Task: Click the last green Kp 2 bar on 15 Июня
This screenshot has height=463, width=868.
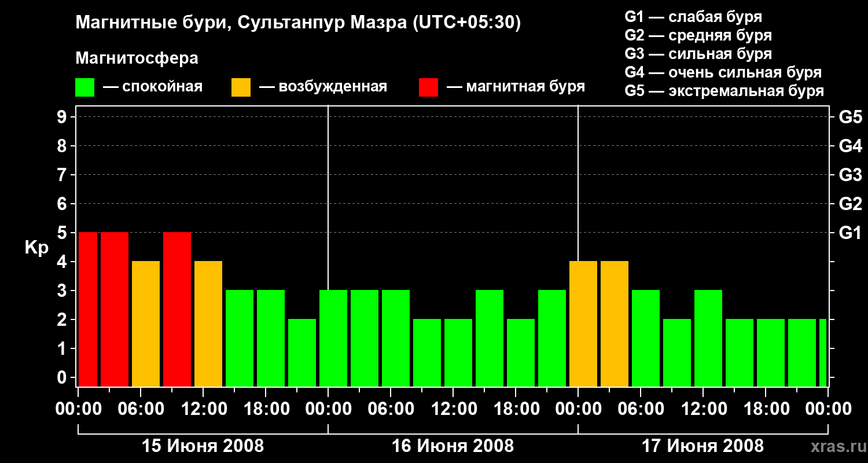Action: coord(302,352)
